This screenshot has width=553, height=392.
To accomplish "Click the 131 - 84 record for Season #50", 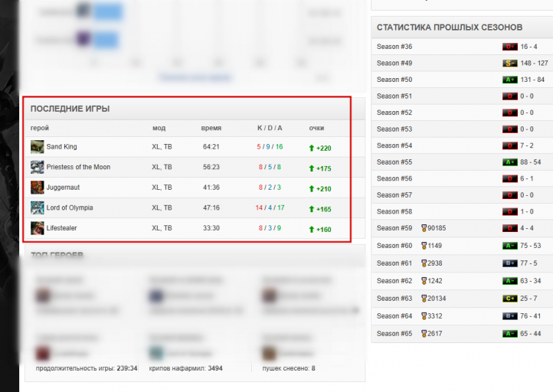I will click(x=532, y=80).
